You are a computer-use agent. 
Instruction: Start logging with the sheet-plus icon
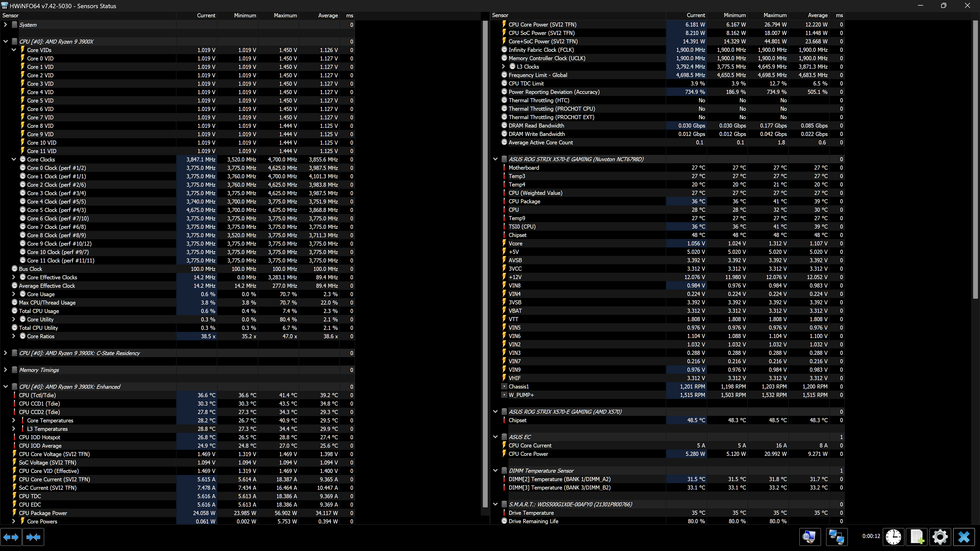[916, 537]
